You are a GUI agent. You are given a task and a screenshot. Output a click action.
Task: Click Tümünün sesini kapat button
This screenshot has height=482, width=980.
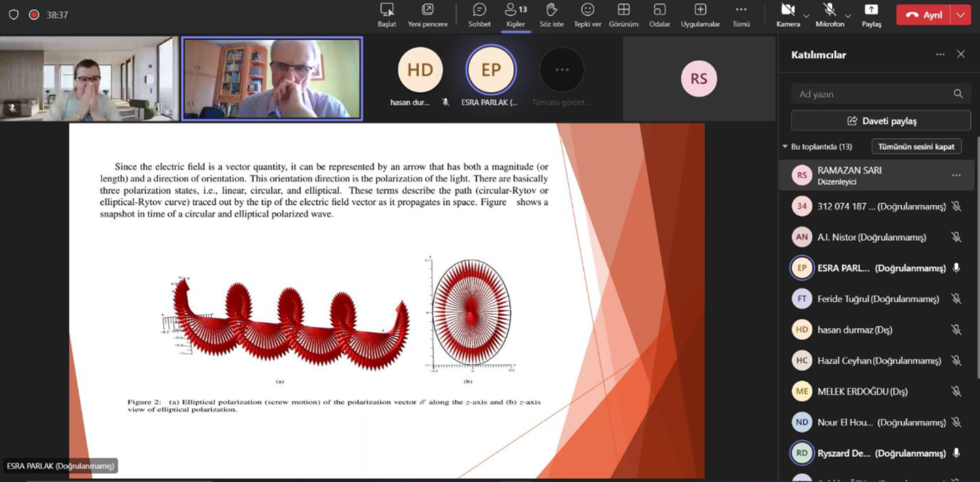pyautogui.click(x=916, y=146)
